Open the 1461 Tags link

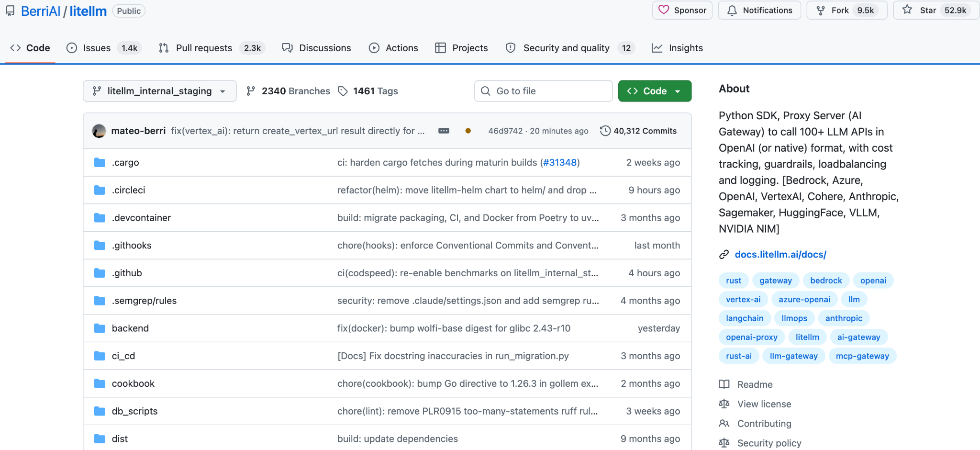(x=368, y=91)
